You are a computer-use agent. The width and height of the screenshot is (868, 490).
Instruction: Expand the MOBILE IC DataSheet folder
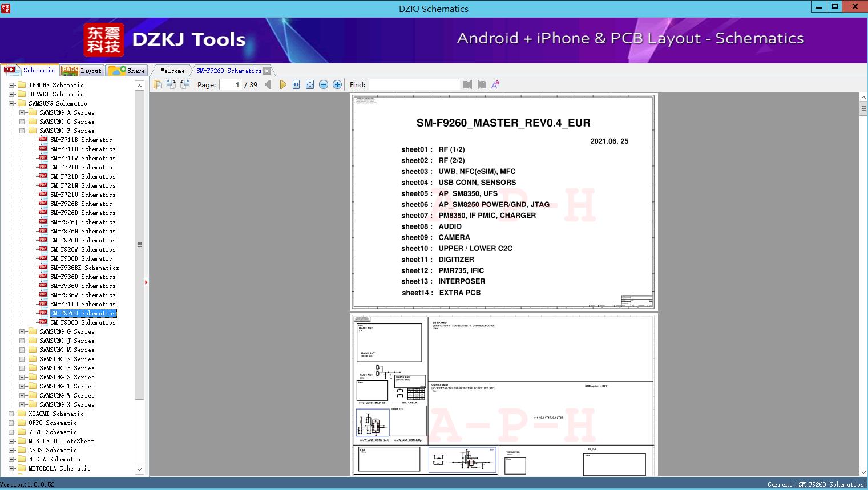(11, 441)
